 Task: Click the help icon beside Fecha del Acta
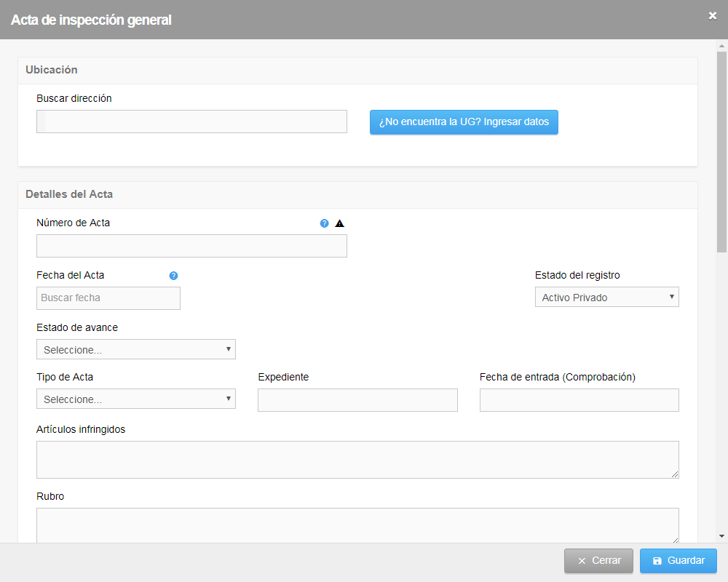173,276
